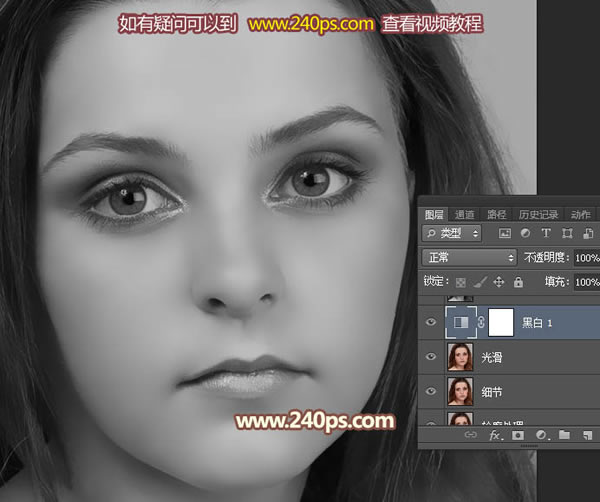The height and width of the screenshot is (502, 600).
Task: Lock all with padlock icon
Action: point(518,282)
